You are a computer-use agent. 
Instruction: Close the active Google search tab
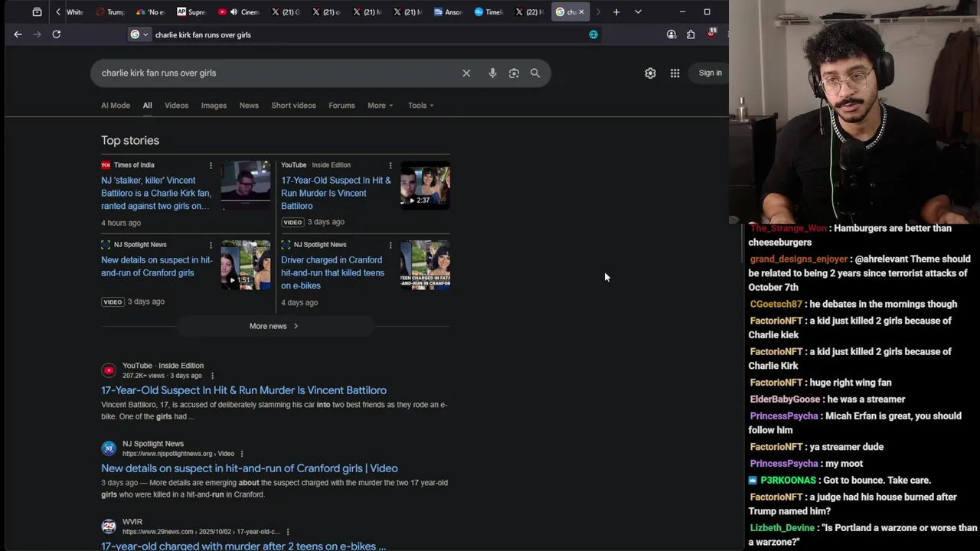[581, 12]
